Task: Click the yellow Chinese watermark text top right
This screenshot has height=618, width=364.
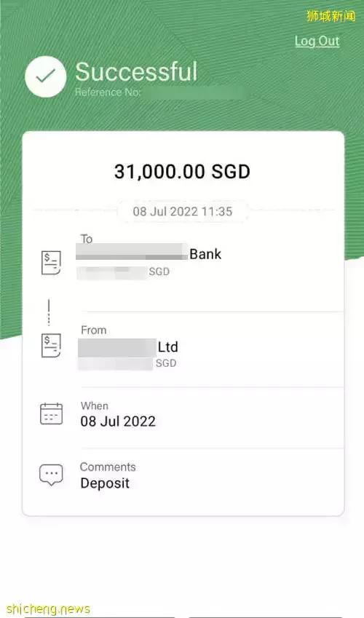Action: 331,16
